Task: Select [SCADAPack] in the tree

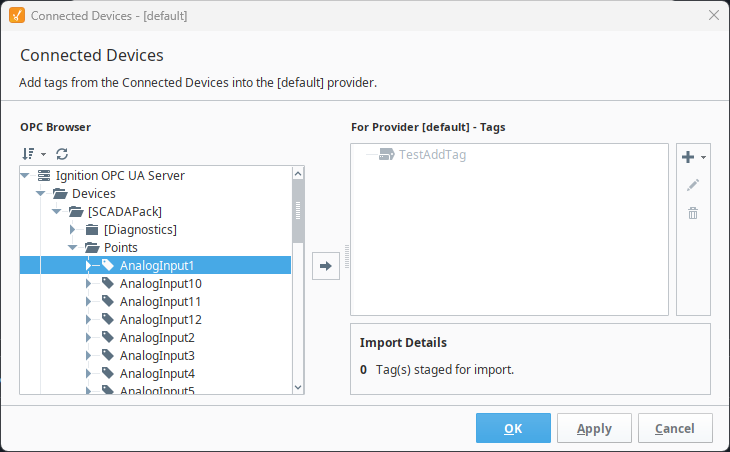Action: point(125,211)
